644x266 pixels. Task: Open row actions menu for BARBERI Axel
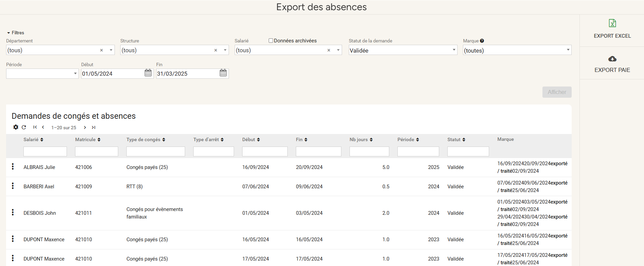13,186
